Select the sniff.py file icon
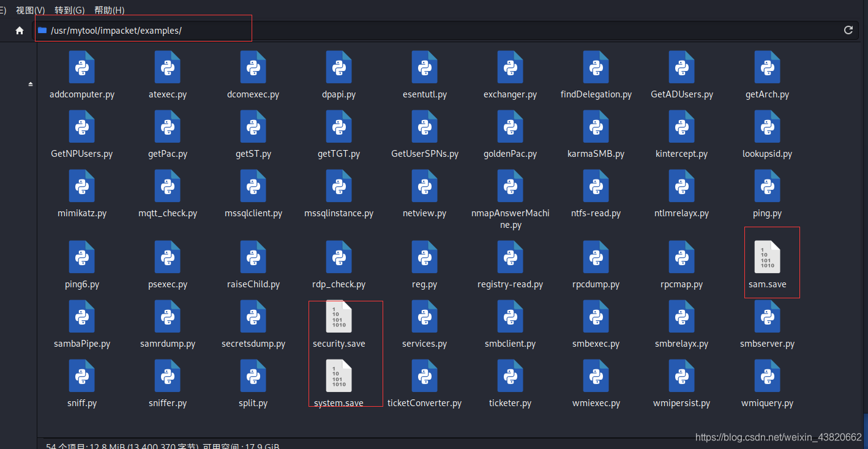The width and height of the screenshot is (868, 449). [x=82, y=376]
